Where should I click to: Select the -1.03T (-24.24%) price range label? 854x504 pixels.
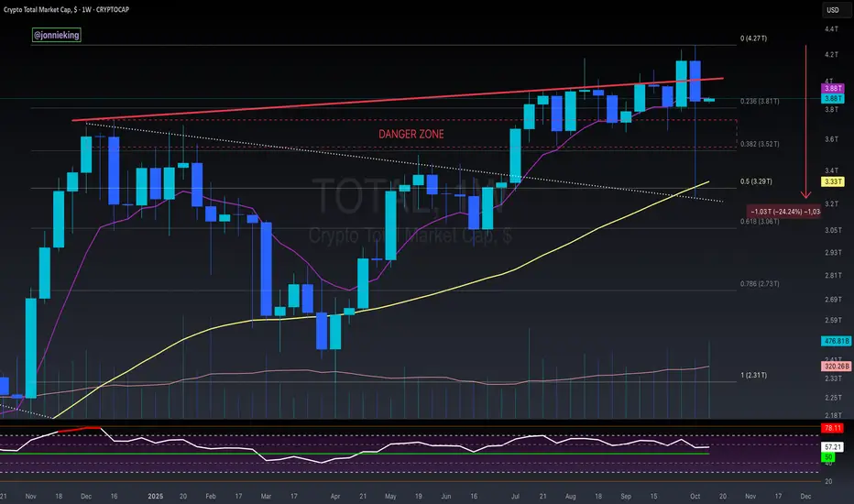(783, 212)
